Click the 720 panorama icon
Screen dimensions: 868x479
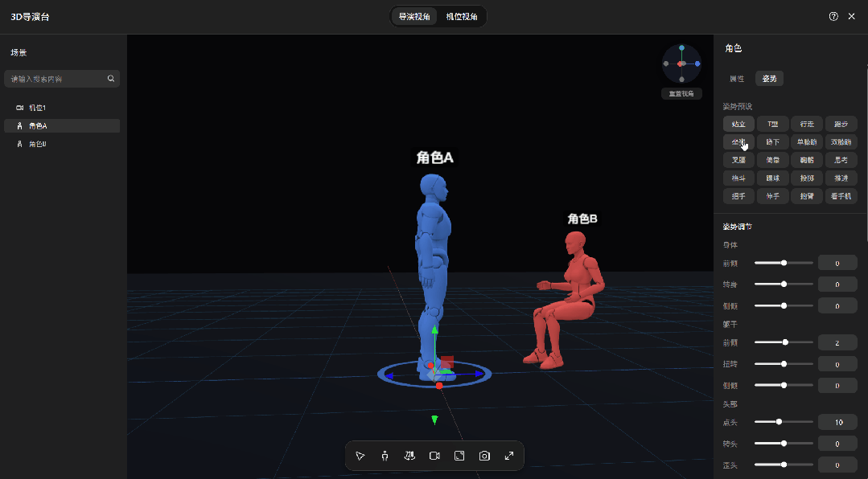409,456
